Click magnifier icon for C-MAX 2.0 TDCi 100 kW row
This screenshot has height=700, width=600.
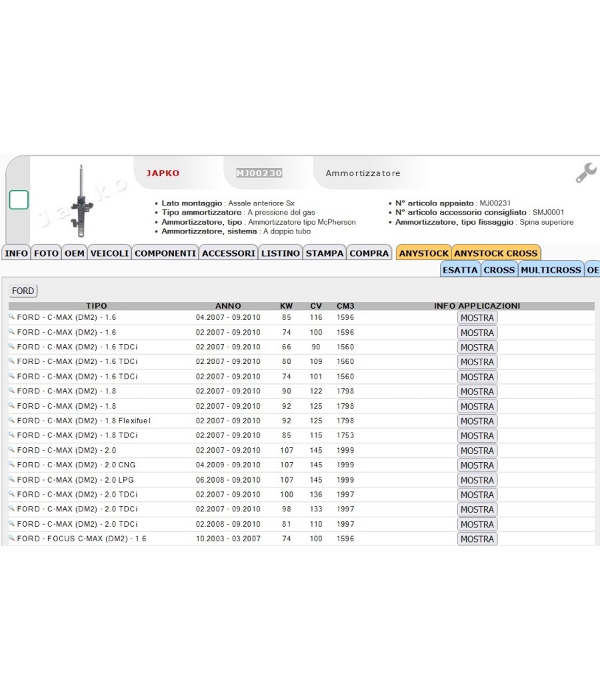(11, 494)
